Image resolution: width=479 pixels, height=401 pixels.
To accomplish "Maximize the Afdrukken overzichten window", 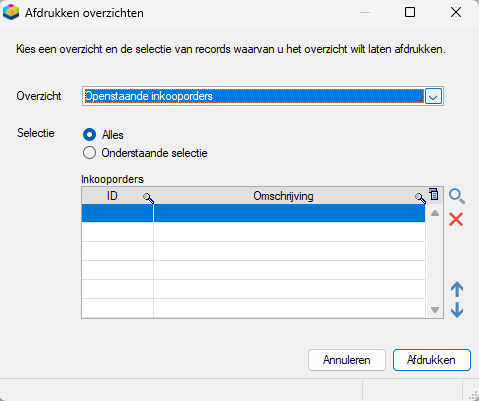I will (x=410, y=13).
